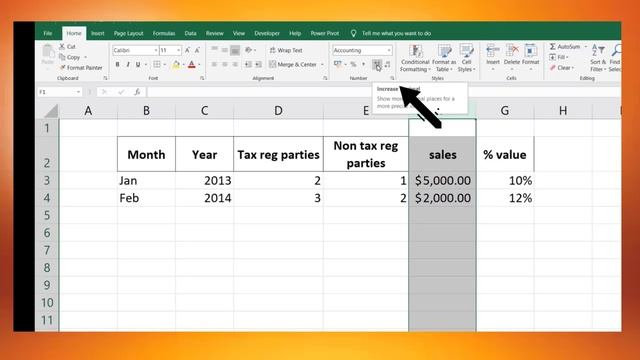Click the Format cells icon
The height and width of the screenshot is (360, 640).
pos(530,51)
